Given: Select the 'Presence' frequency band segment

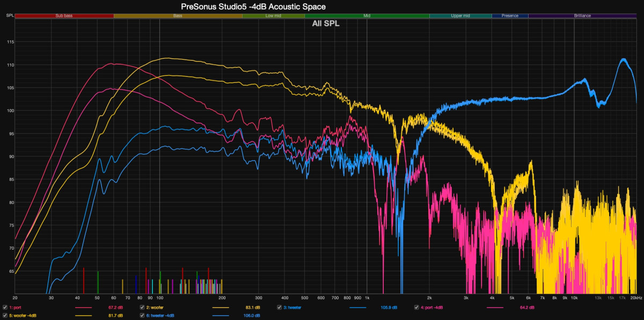Looking at the screenshot, I should 510,16.
